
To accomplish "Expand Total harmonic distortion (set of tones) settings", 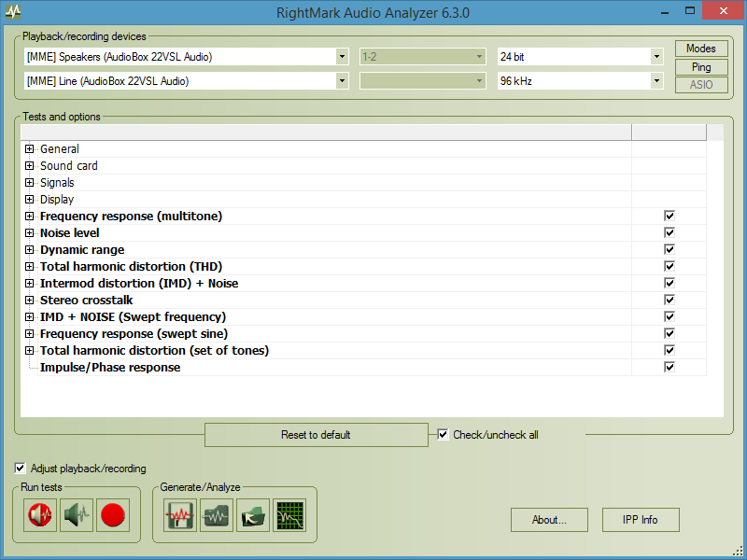I will [x=30, y=351].
